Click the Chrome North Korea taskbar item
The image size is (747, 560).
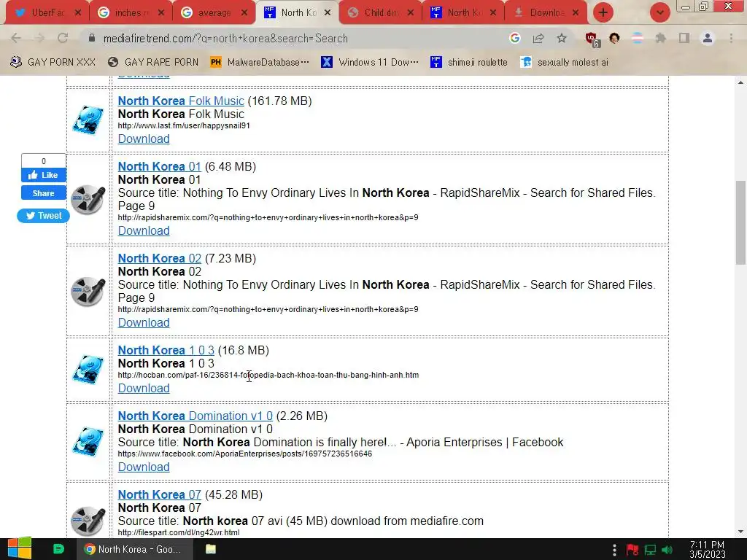[135, 549]
